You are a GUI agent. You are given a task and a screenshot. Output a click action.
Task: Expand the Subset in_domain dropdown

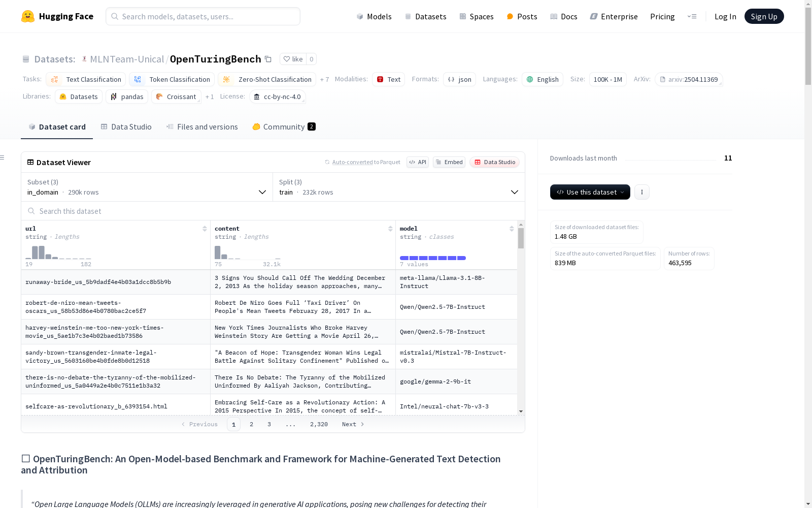[147, 187]
